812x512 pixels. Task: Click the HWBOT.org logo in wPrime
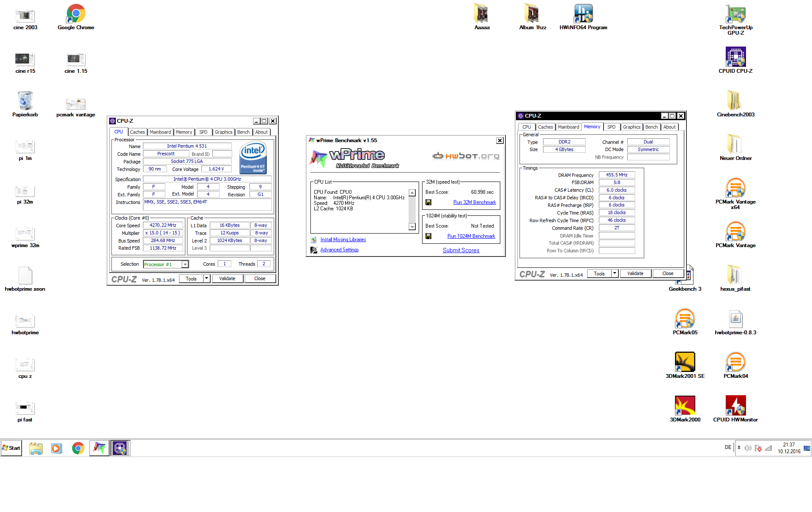tap(466, 156)
